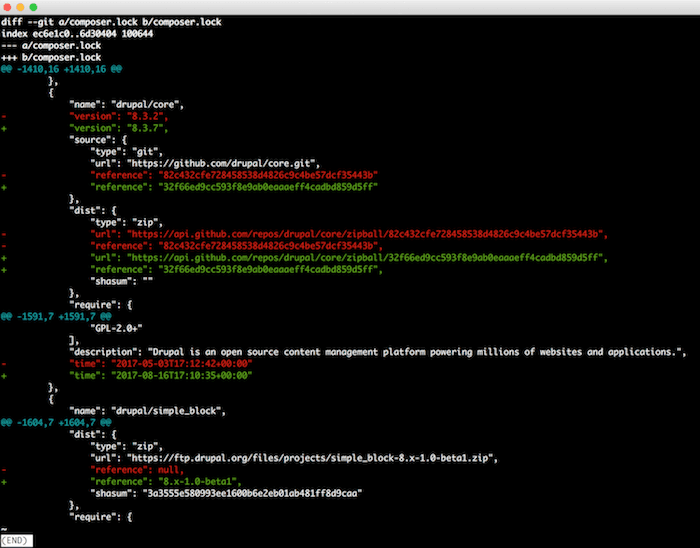The image size is (700, 548).
Task: Minimize the terminal using yellow button
Action: click(20, 7)
